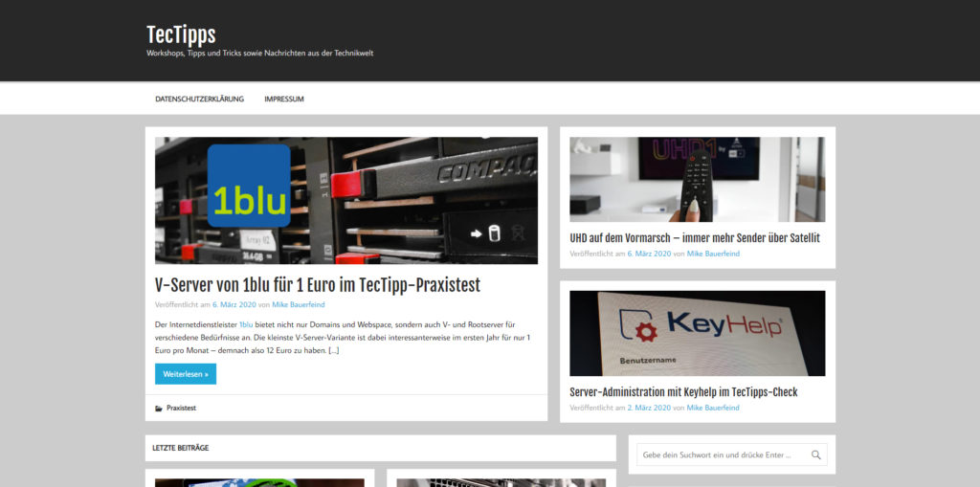Image resolution: width=980 pixels, height=487 pixels.
Task: Click the 1blu server featured image
Action: coord(346,200)
